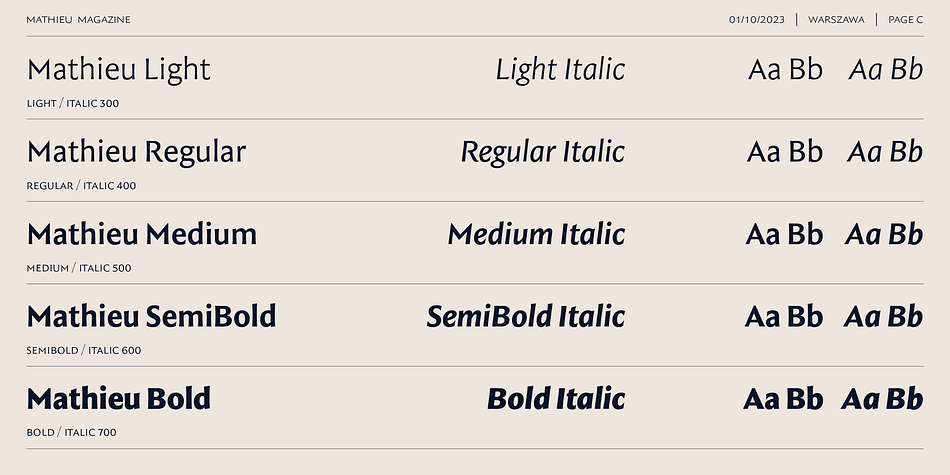950x475 pixels.
Task: Click the Mathieu Regular heading
Action: (x=136, y=152)
